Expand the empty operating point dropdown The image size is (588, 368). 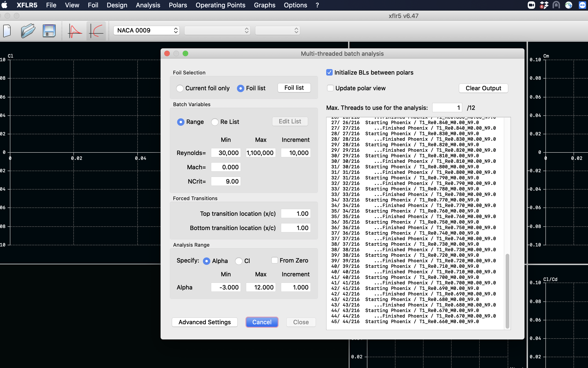(277, 30)
